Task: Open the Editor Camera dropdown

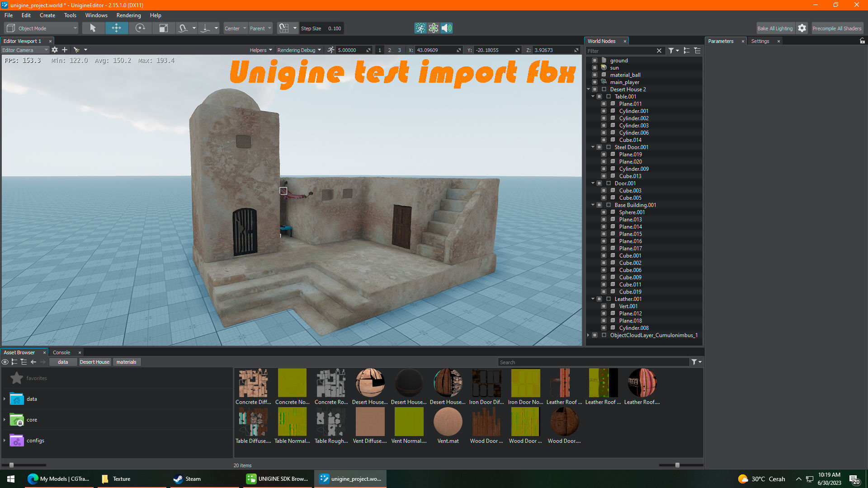Action: click(x=25, y=50)
